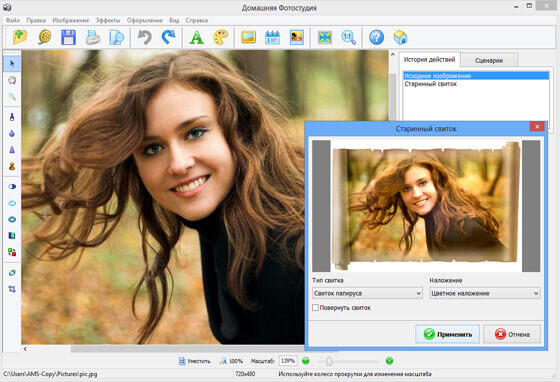This screenshot has width=560, height=382.
Task: Click the color gradient tool icon
Action: tap(12, 236)
